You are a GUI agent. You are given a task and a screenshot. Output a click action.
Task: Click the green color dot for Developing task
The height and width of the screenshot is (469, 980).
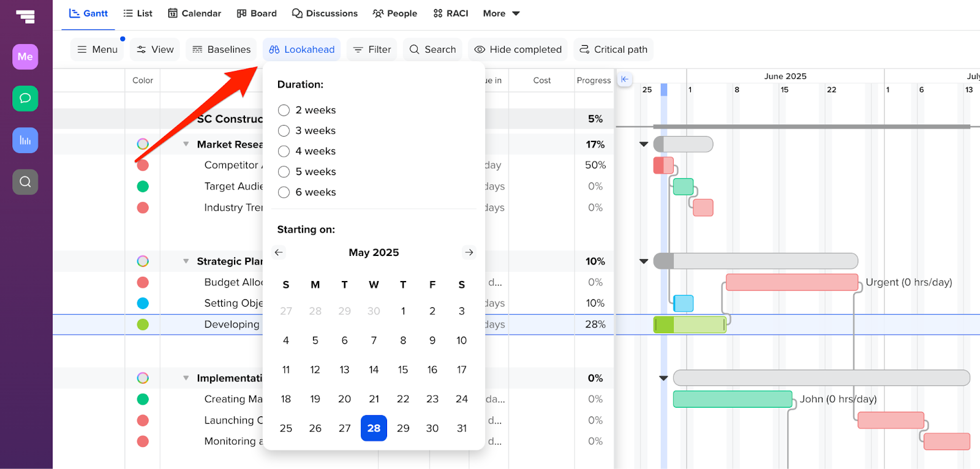[x=143, y=325]
